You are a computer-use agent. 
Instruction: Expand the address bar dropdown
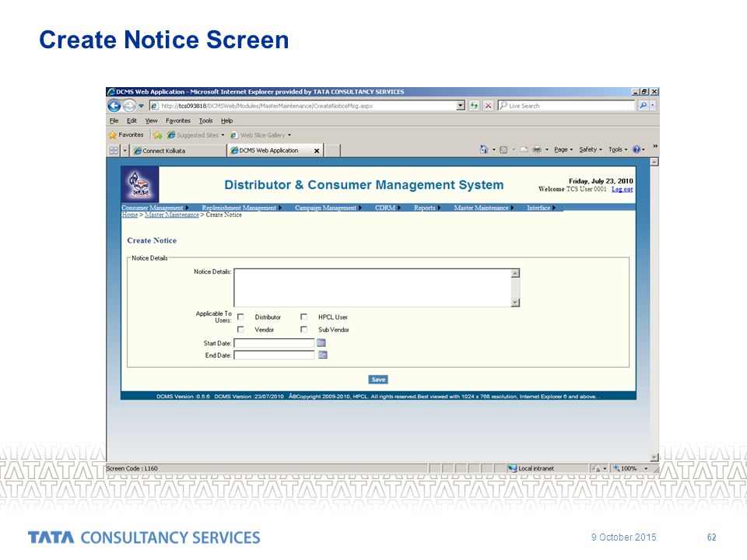point(460,106)
